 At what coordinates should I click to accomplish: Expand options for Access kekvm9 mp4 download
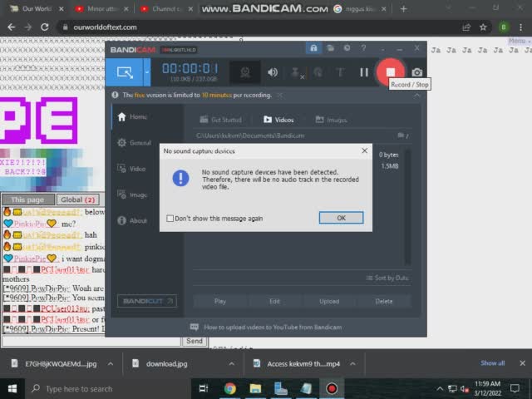pyautogui.click(x=352, y=364)
